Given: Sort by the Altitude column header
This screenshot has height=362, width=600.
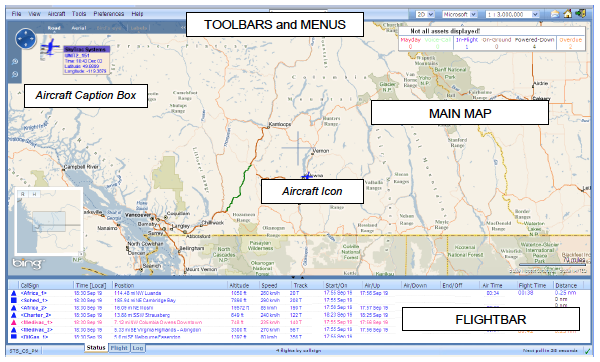Looking at the screenshot, I should tap(239, 285).
